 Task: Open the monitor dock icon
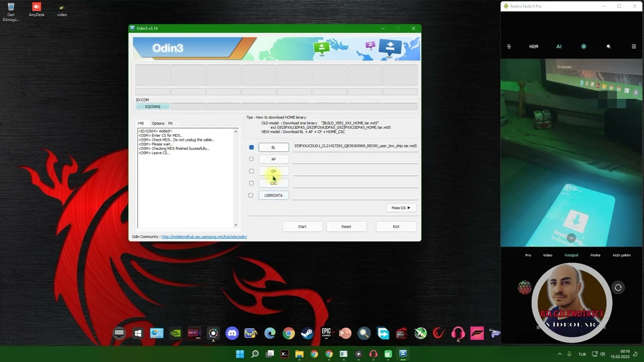point(119,333)
